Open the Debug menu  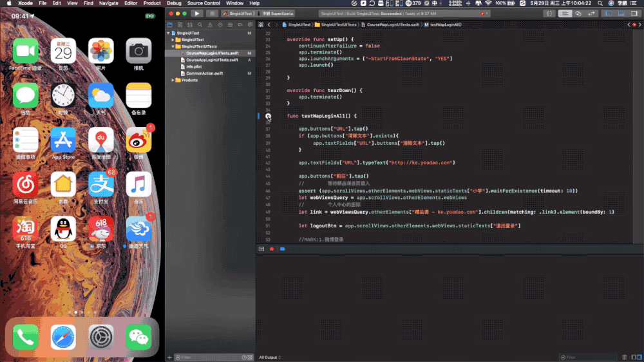pos(174,3)
